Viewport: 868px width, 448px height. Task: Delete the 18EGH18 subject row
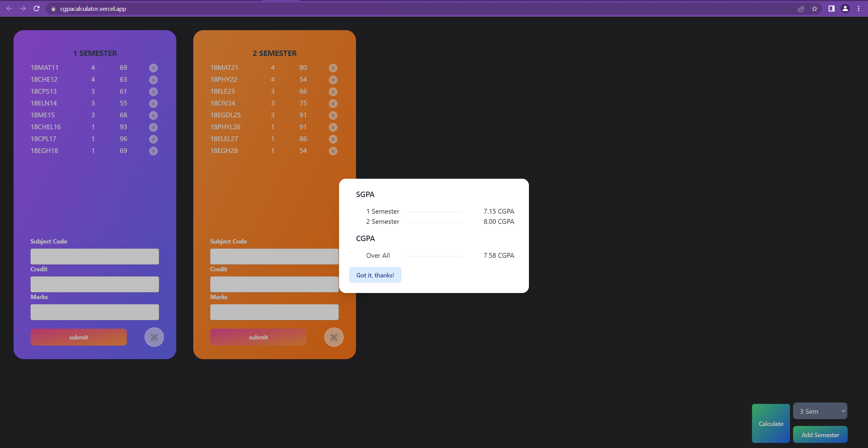[153, 151]
